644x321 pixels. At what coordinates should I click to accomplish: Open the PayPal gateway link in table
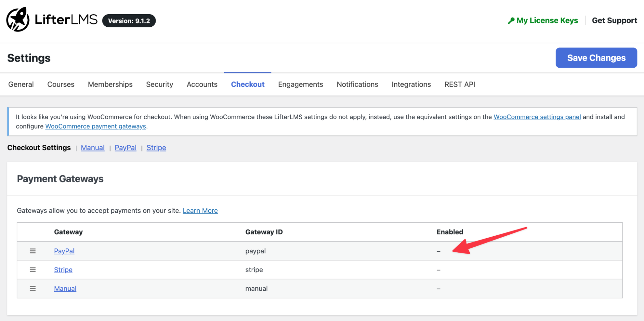pos(64,251)
